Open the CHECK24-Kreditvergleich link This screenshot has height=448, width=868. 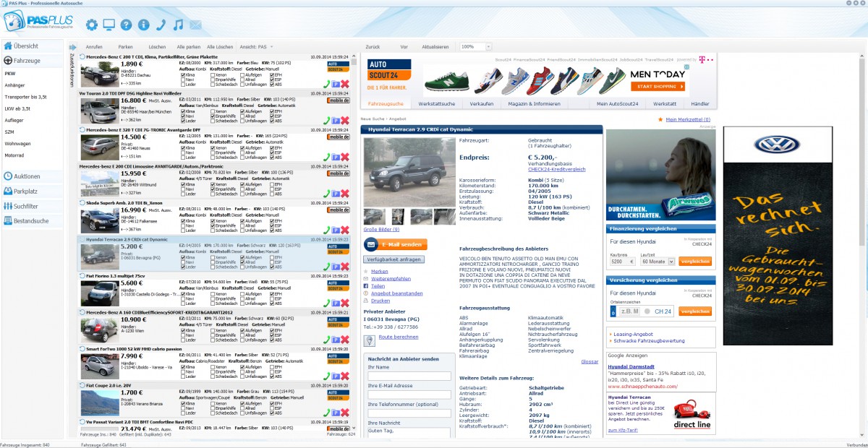point(557,169)
